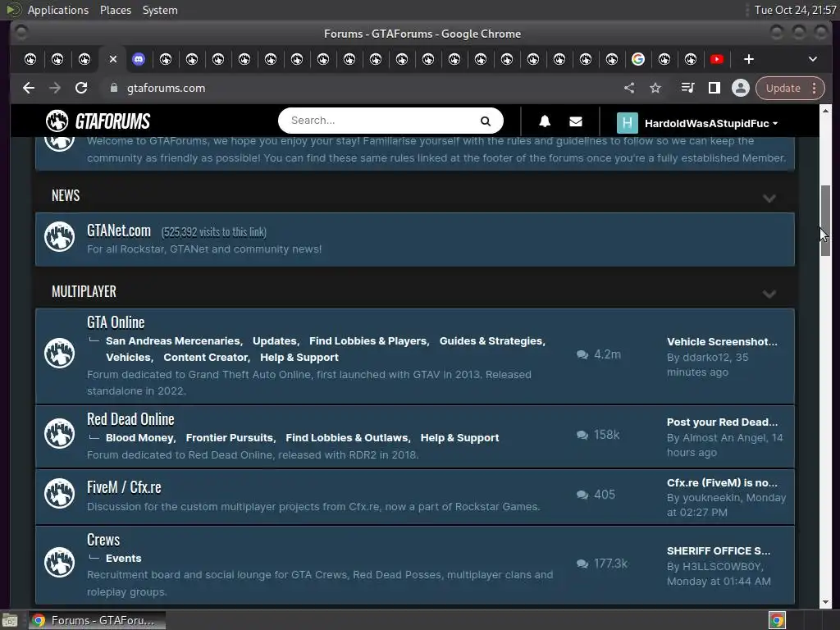
Task: Open the GTANet.com link
Action: [x=119, y=231]
